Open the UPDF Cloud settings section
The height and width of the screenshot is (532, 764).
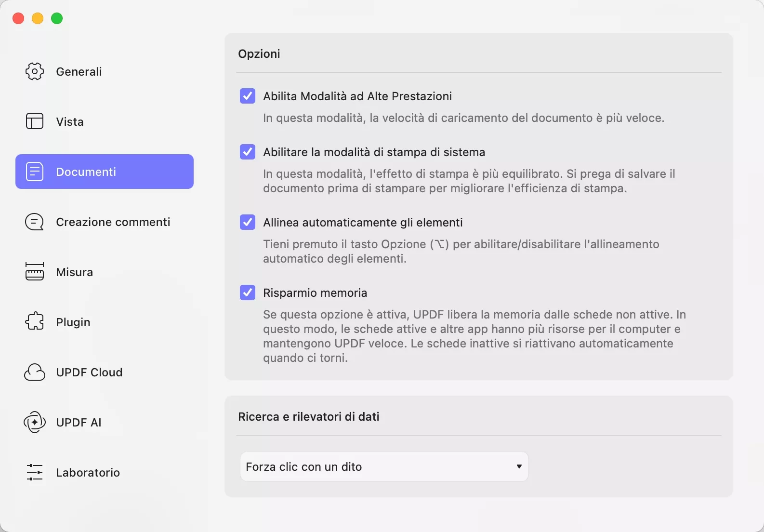pyautogui.click(x=89, y=372)
